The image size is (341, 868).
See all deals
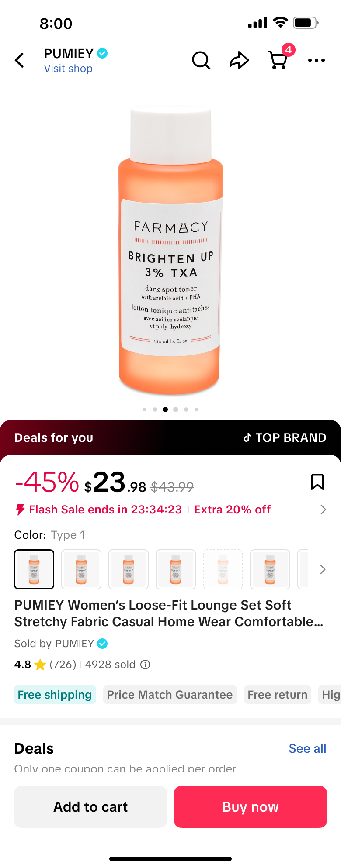[x=307, y=748]
